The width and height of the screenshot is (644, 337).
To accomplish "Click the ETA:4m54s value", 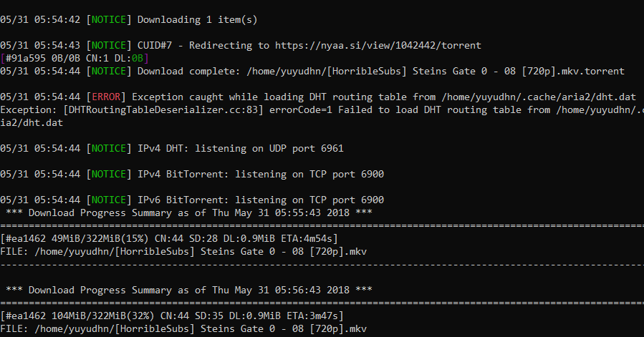I will point(307,238).
